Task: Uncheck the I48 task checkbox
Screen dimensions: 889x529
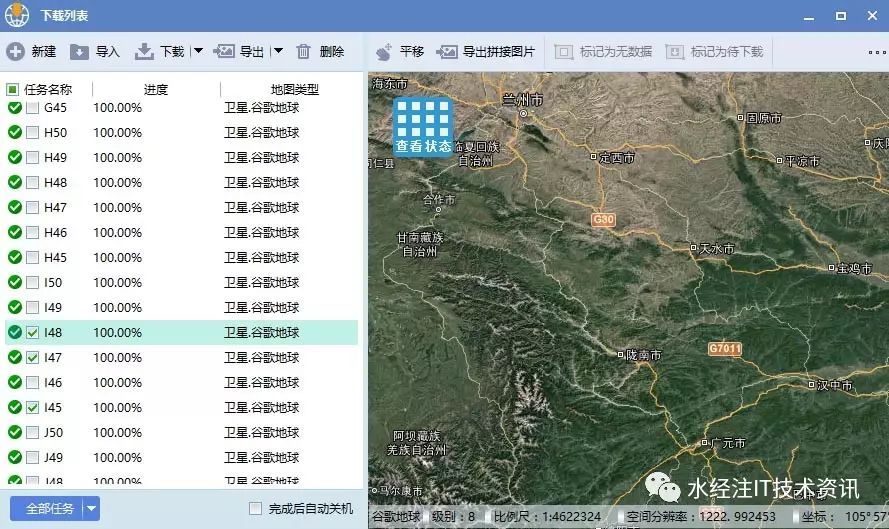Action: [x=32, y=333]
